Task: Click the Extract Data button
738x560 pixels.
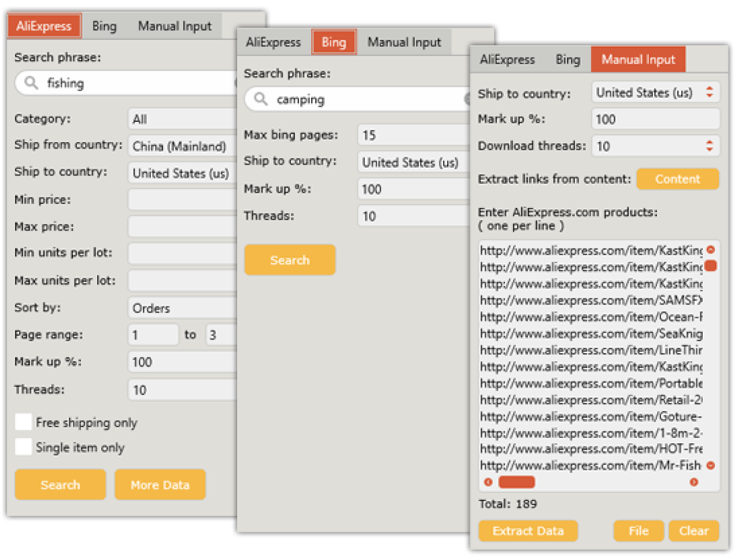Action: click(x=527, y=531)
